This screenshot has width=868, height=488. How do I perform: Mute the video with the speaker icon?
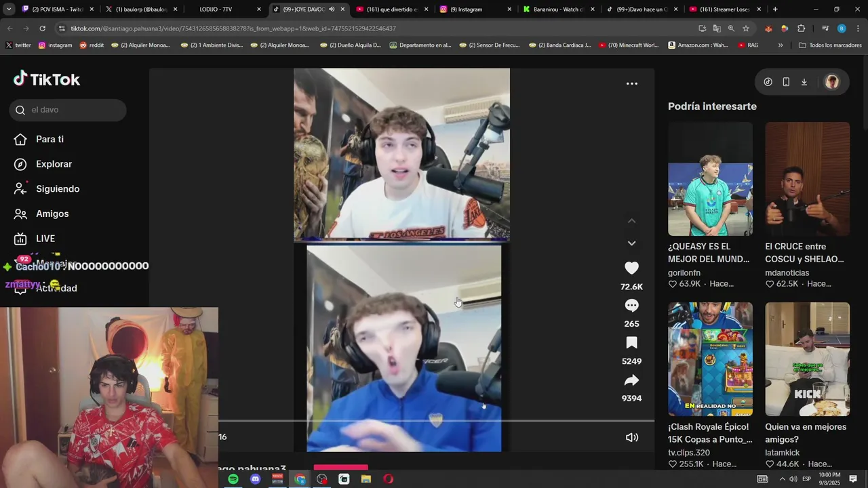point(631,437)
